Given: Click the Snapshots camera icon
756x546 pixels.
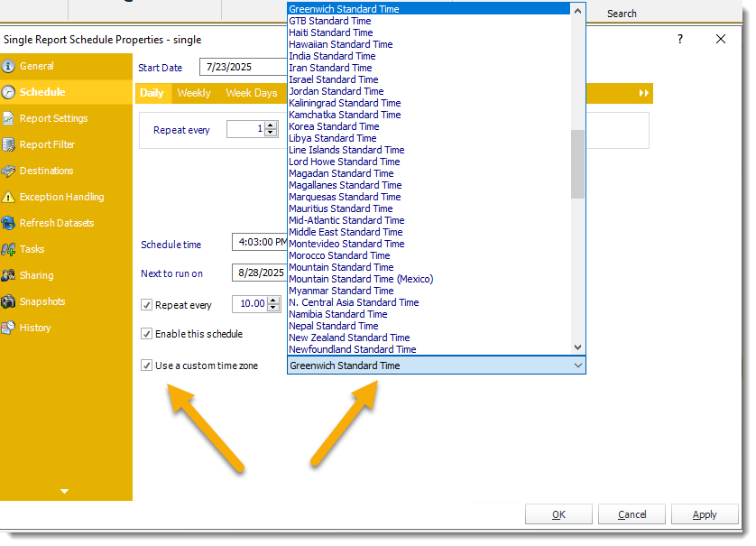Looking at the screenshot, I should pyautogui.click(x=8, y=302).
